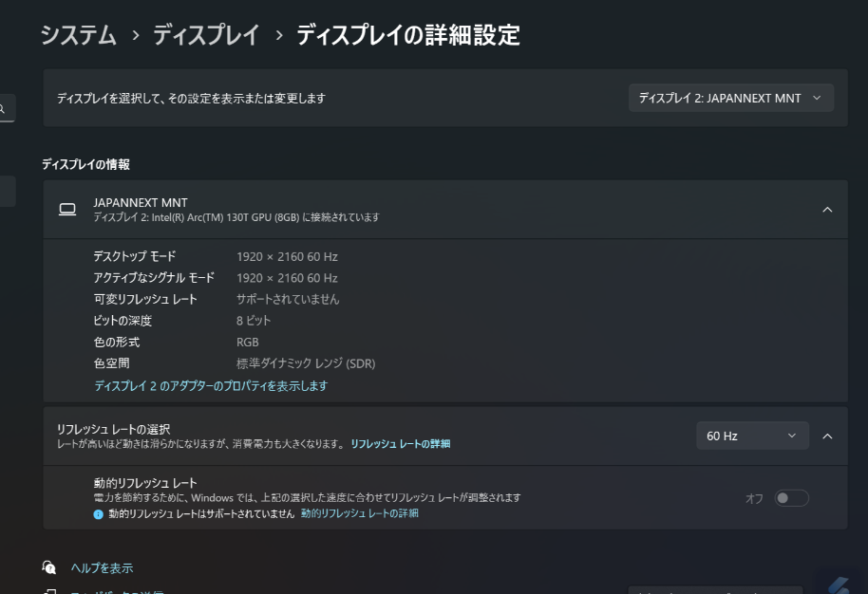Click the blue info icon for dynamic refresh rate
The image size is (868, 594).
click(x=99, y=514)
